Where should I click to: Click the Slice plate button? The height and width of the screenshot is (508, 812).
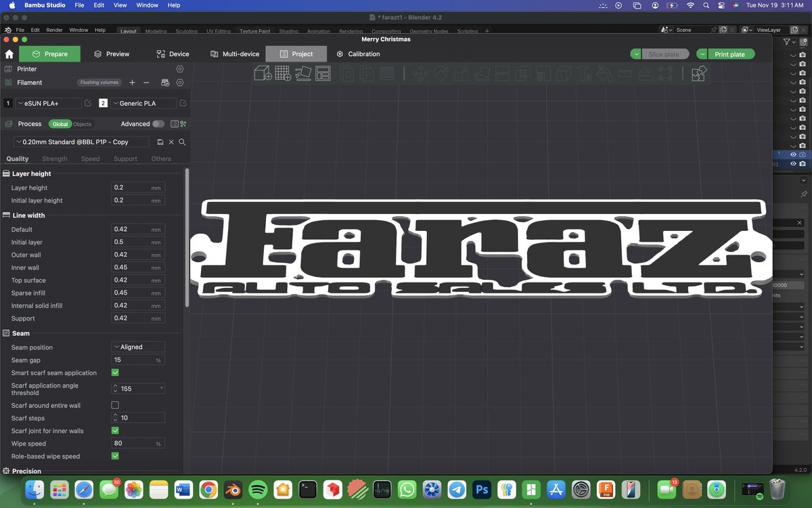[665, 54]
